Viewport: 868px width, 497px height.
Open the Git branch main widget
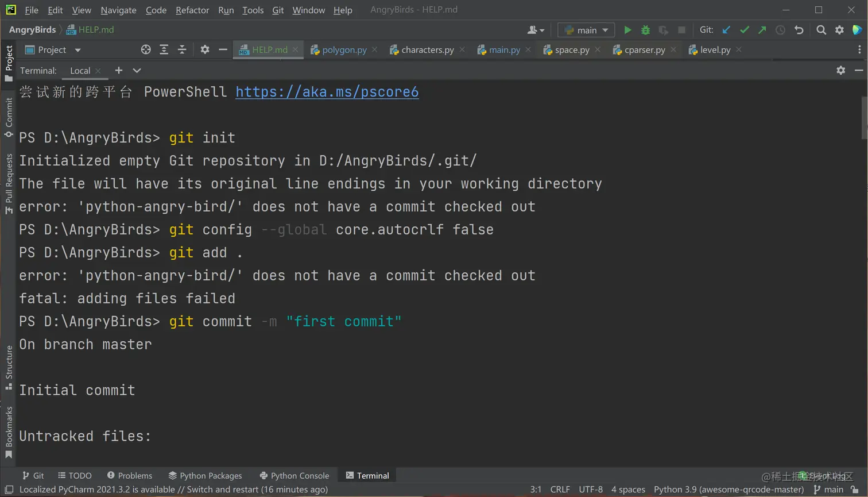pos(828,490)
